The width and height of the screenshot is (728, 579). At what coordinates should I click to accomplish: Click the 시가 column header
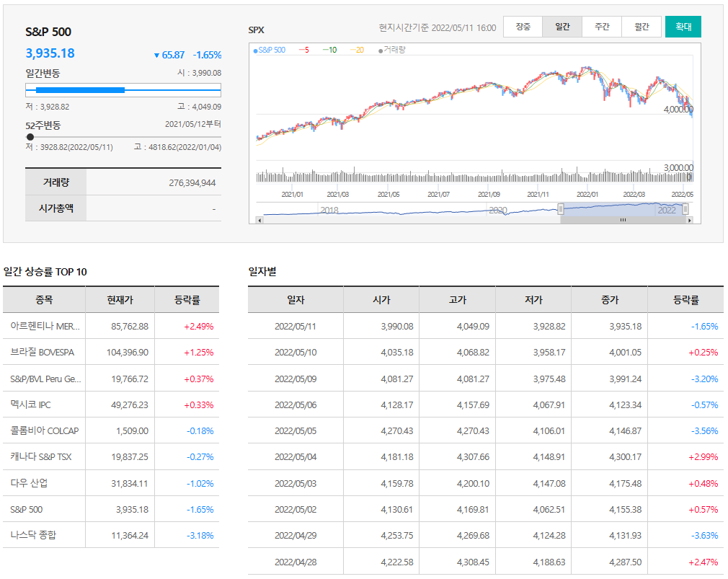(381, 300)
